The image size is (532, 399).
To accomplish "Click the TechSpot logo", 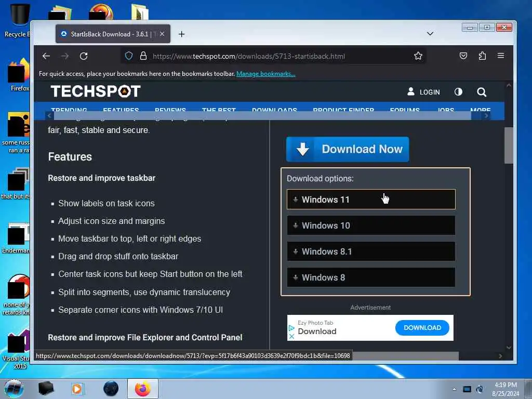I will [96, 91].
